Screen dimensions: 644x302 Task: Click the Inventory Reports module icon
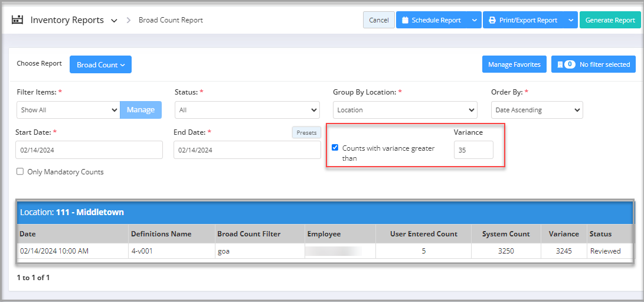click(x=18, y=20)
